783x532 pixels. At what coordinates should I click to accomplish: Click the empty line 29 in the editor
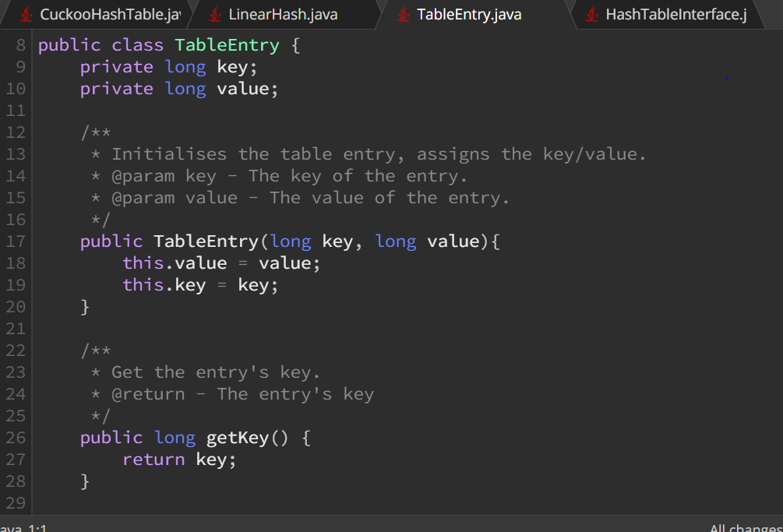click(407, 503)
